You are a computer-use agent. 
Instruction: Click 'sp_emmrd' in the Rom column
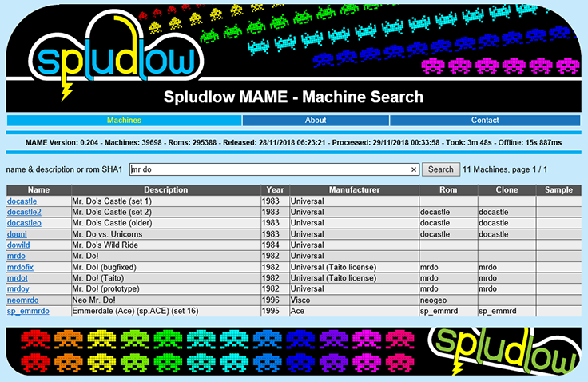click(439, 311)
